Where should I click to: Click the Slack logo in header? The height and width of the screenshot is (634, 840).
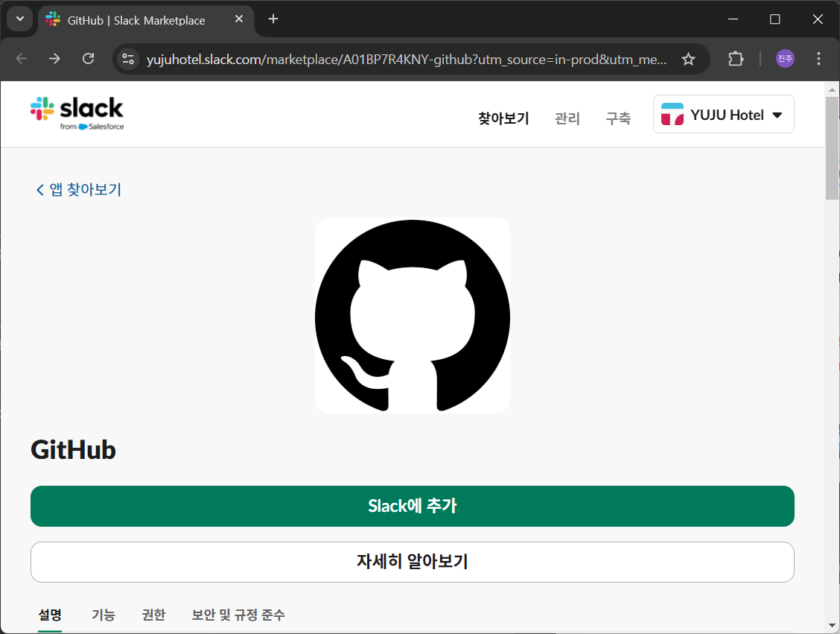(x=77, y=113)
